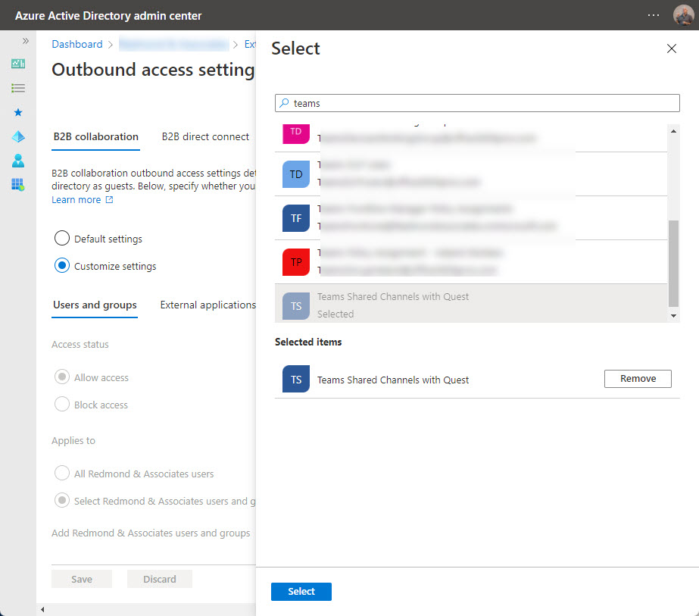This screenshot has width=699, height=616.
Task: Click the TS avatar in results list
Action: (x=296, y=306)
